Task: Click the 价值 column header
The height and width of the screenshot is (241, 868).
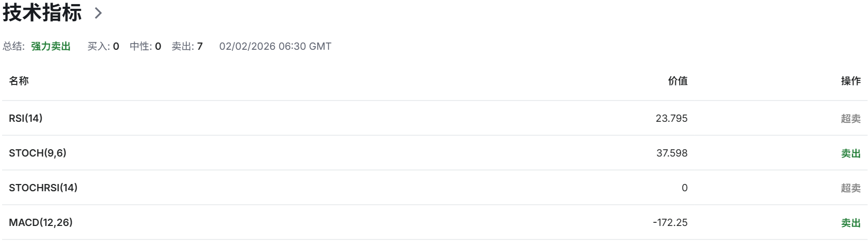Action: point(678,81)
